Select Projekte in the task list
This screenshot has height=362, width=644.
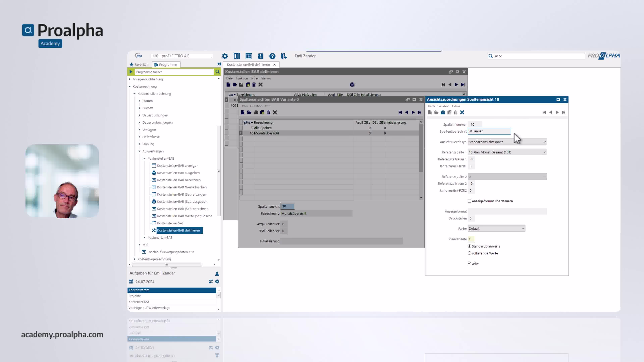[135, 296]
